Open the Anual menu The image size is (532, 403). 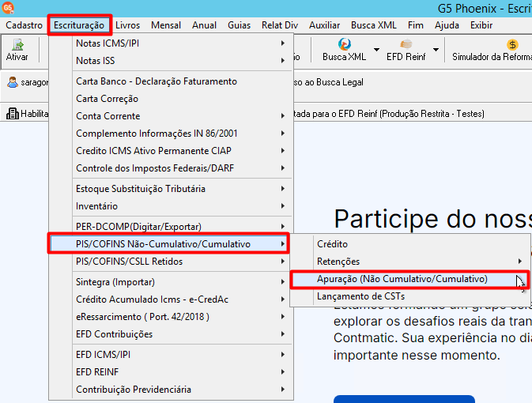tap(204, 25)
